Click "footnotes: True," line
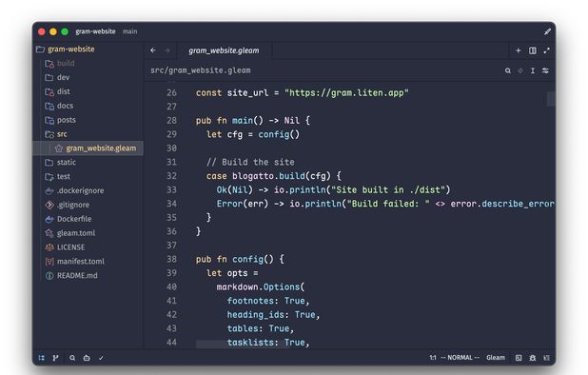588x375 pixels. coord(268,301)
